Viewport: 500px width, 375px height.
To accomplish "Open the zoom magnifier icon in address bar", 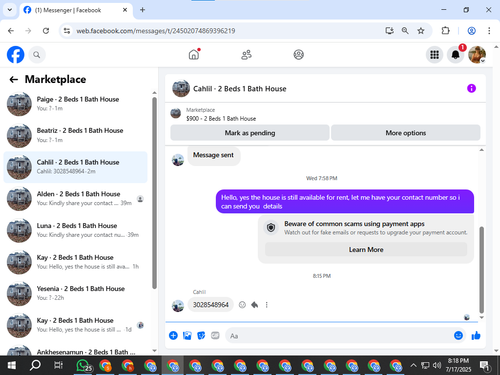I will tap(405, 31).
